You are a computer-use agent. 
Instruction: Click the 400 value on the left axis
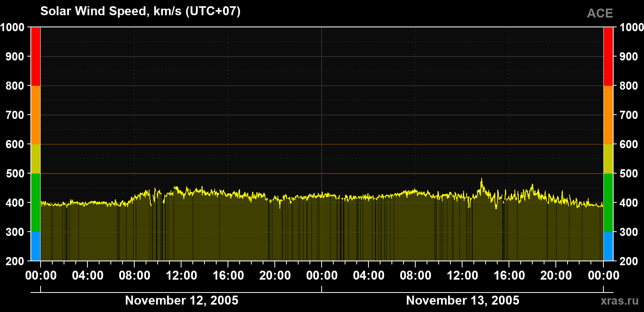point(15,203)
